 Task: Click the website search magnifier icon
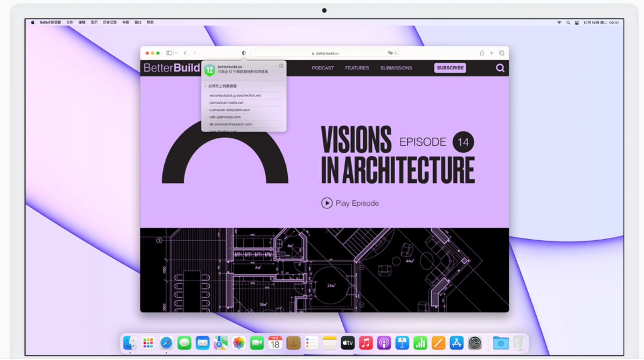click(x=500, y=68)
